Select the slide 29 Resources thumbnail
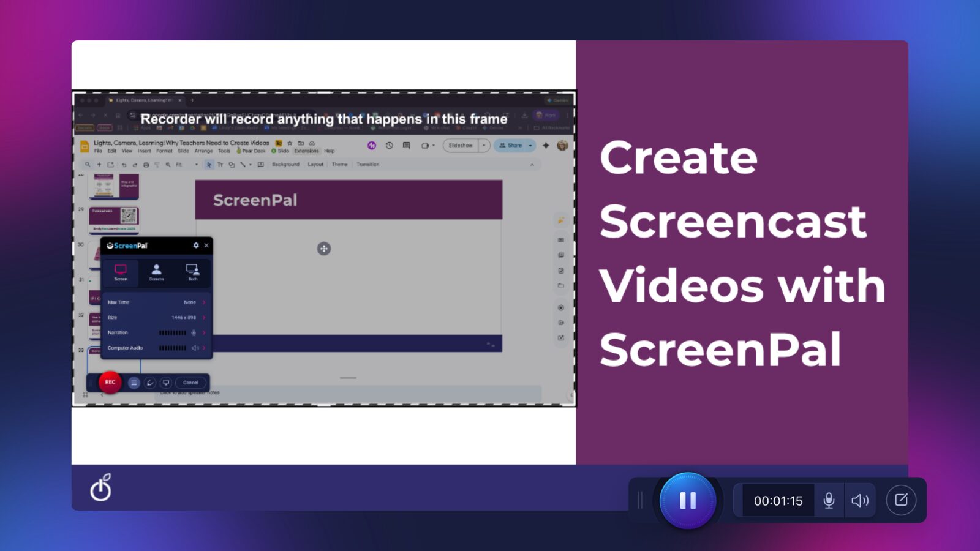 [114, 220]
